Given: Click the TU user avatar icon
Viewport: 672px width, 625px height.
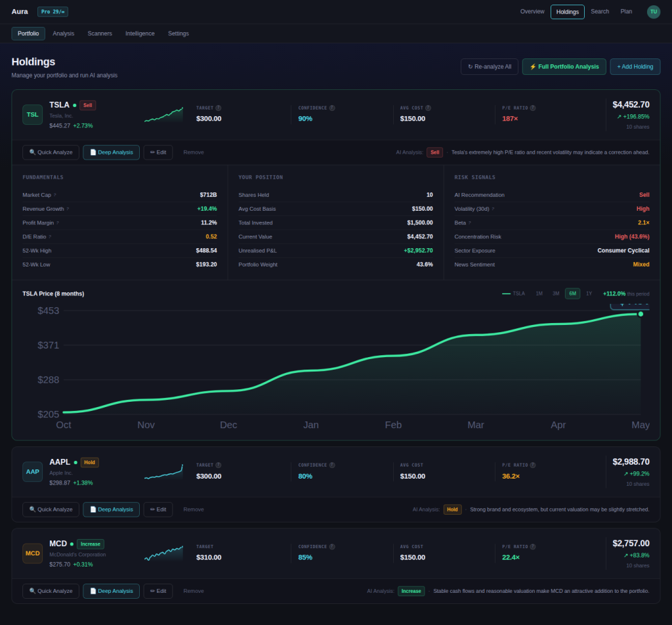Looking at the screenshot, I should (653, 12).
